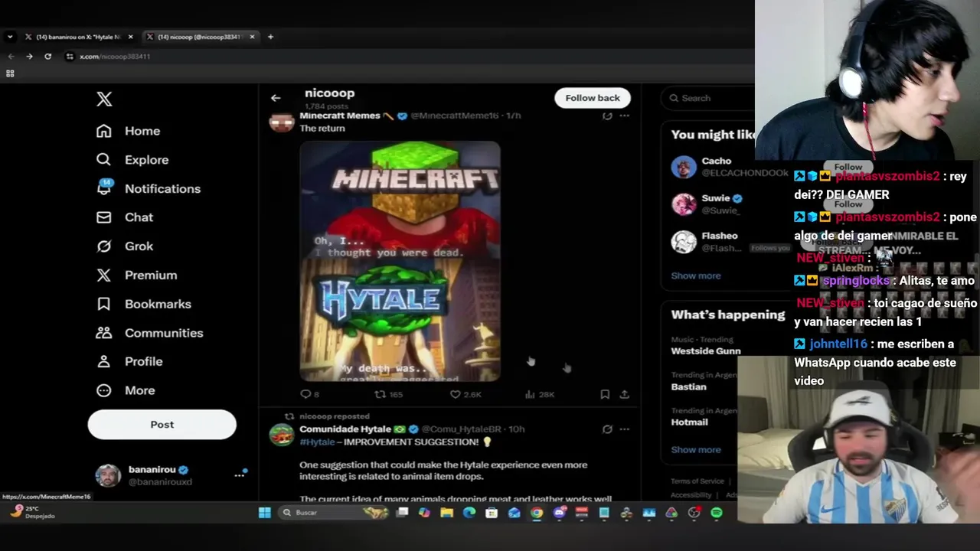
Task: Open Google Chrome from the taskbar
Action: (x=537, y=513)
